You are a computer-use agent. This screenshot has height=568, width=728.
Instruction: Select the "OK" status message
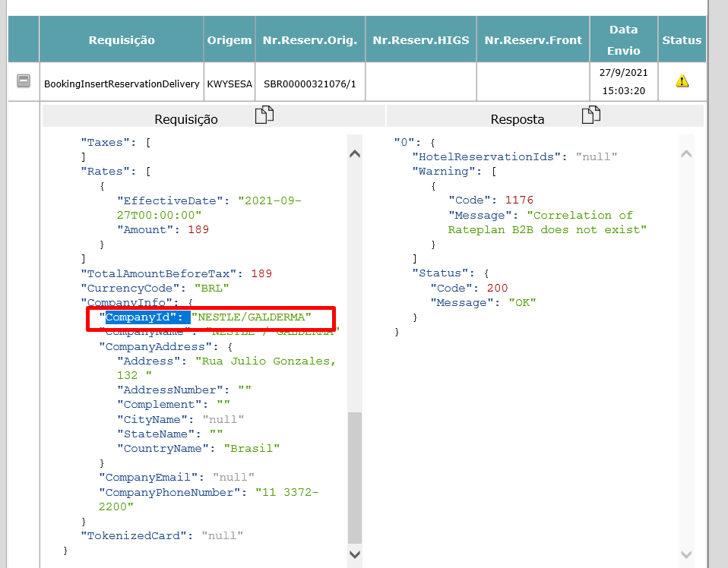pyautogui.click(x=522, y=302)
